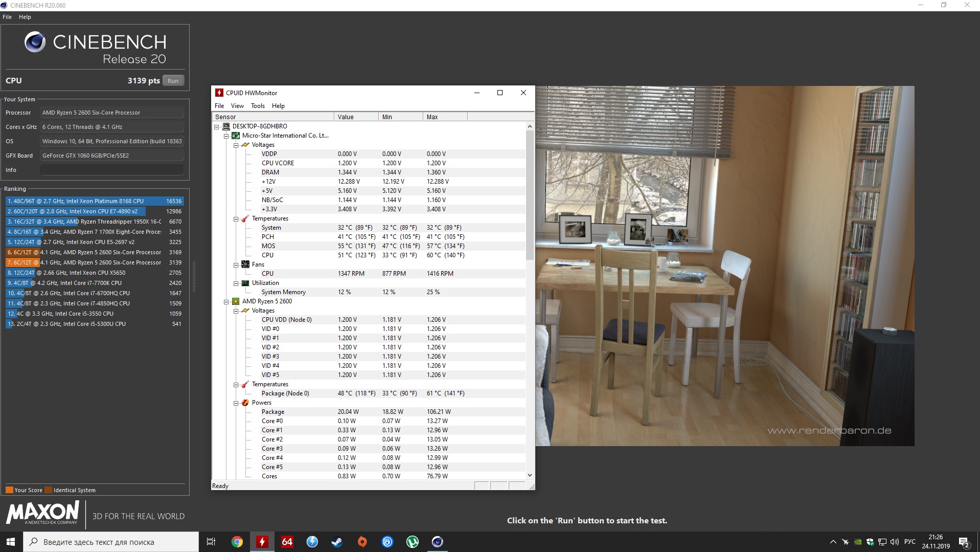Open the Windows Start menu

[x=11, y=542]
